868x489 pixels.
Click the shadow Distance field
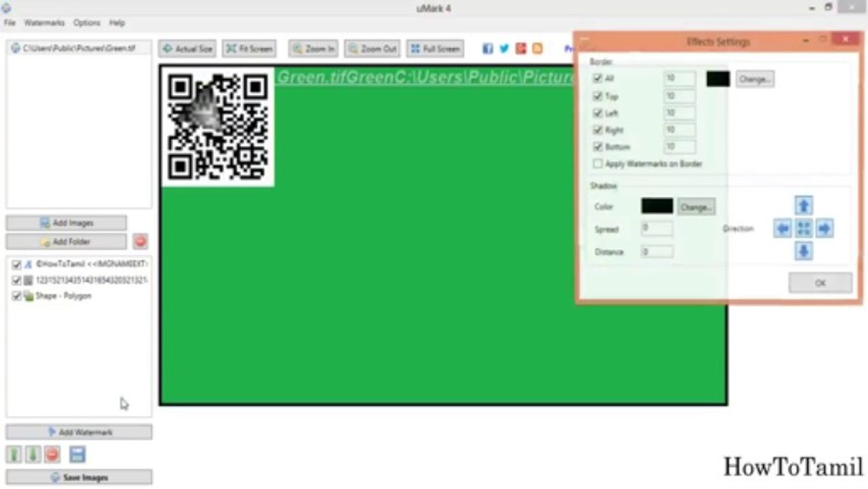pos(656,252)
